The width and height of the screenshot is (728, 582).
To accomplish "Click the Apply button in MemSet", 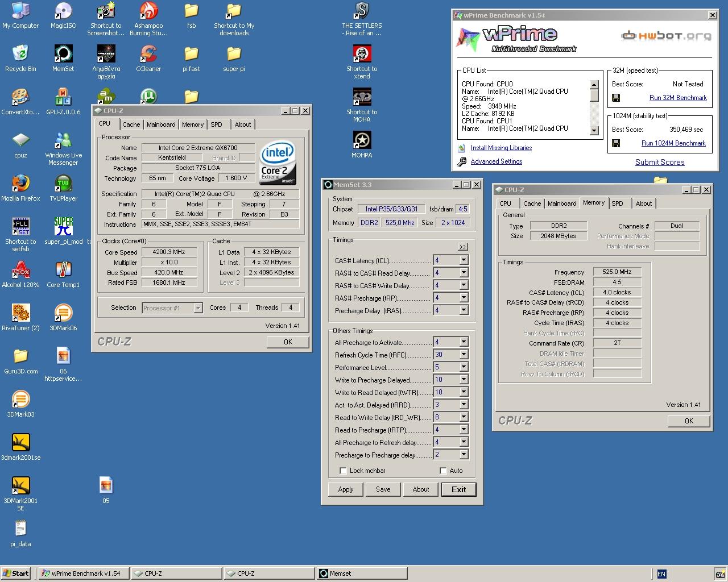I will click(x=346, y=489).
